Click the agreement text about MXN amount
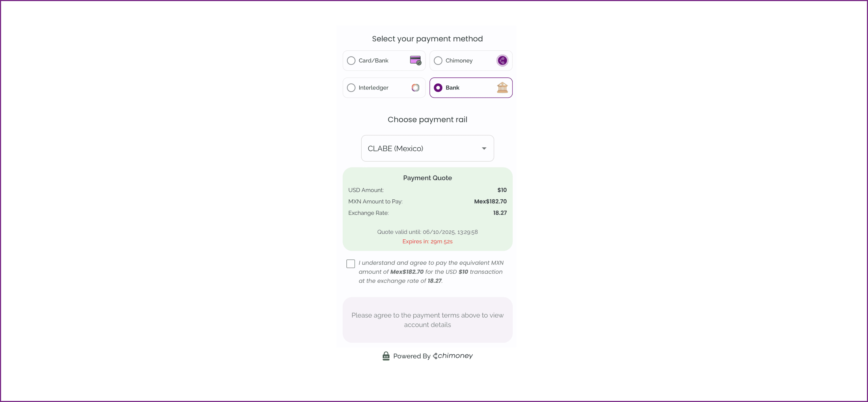Viewport: 868px width, 402px height. click(x=431, y=271)
